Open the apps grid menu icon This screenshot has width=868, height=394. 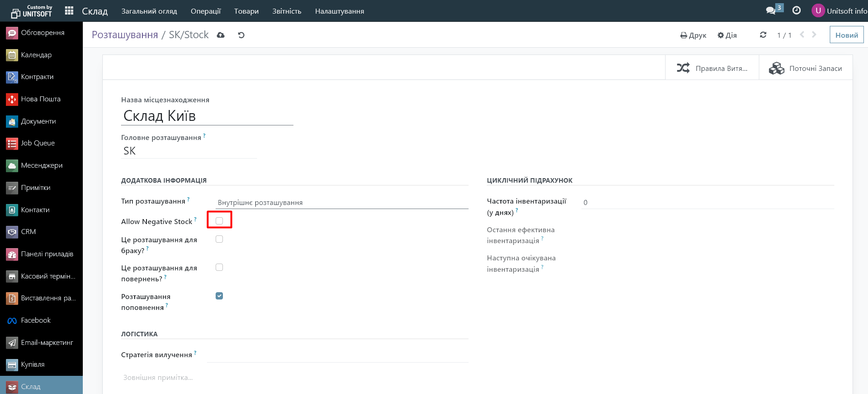pyautogui.click(x=69, y=11)
